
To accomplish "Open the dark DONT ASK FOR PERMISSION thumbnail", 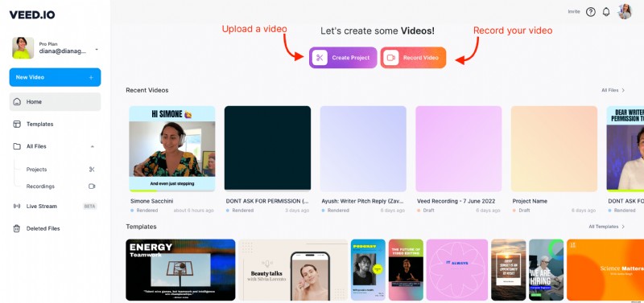I will 267,149.
